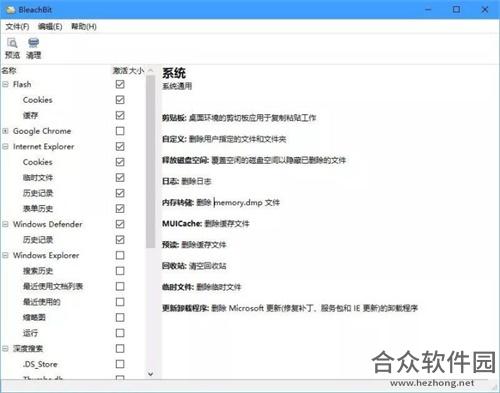The width and height of the screenshot is (500, 393).
Task: Collapse the Windows Defender tree node
Action: pos(5,224)
